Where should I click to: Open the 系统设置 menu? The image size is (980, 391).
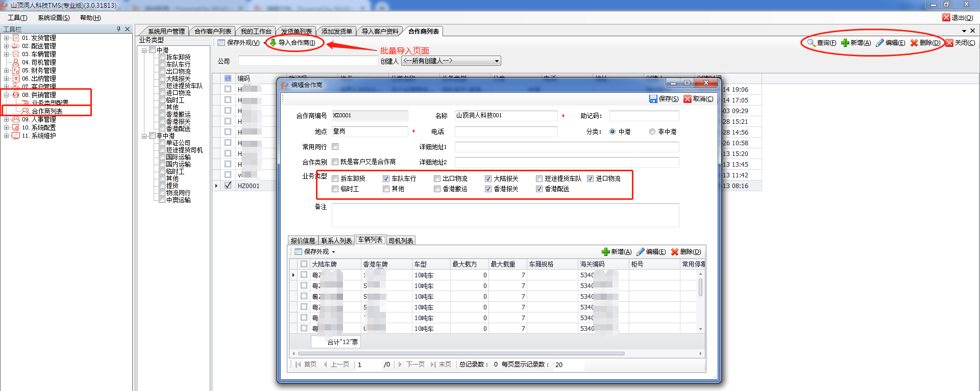[x=54, y=18]
